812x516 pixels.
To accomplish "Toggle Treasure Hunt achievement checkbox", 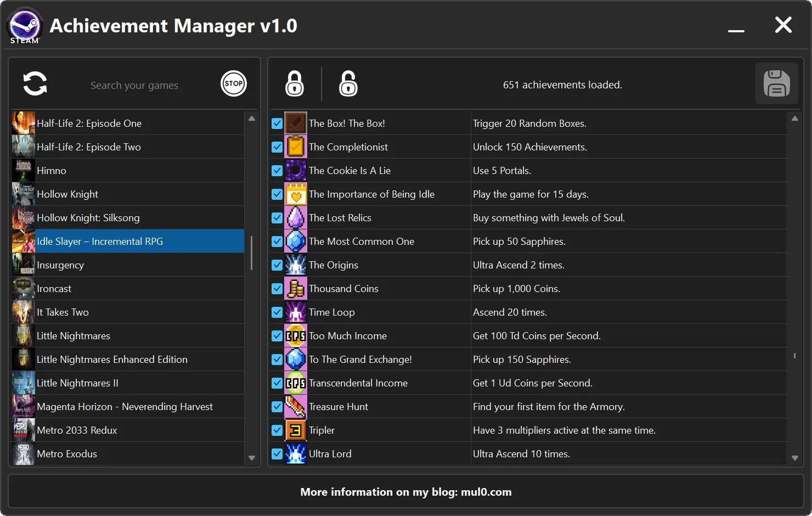I will [x=277, y=407].
